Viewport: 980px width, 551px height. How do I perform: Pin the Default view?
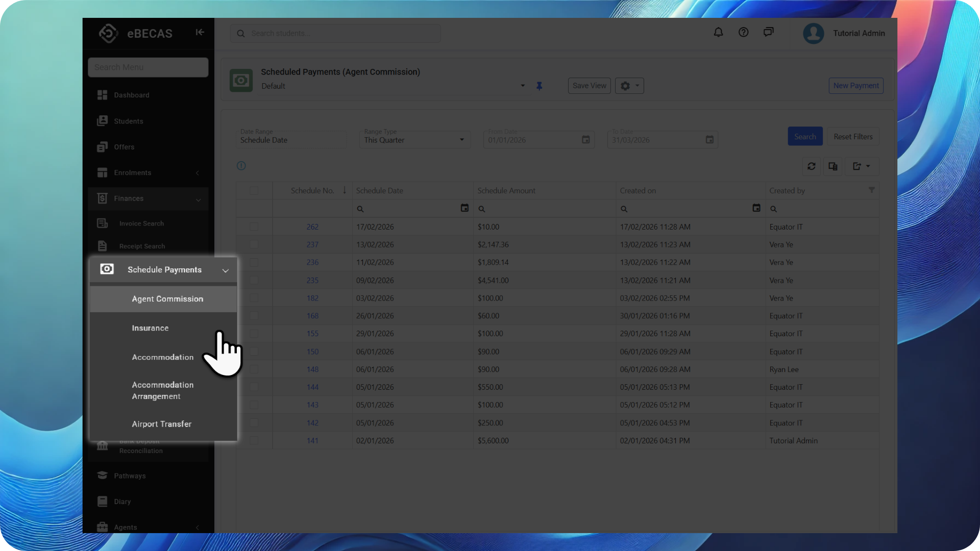pos(539,86)
